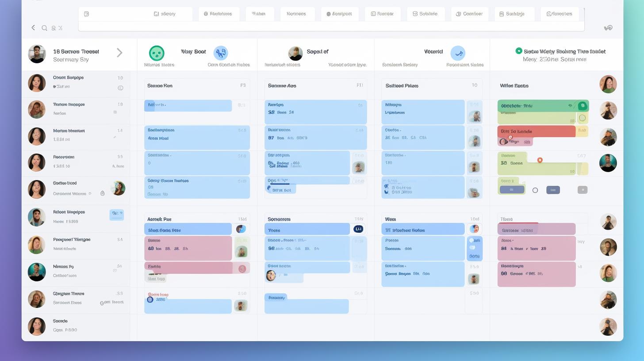Click the dark navy badge next to 'Yoote' card
Screen dimensions: 644x361
(358, 229)
